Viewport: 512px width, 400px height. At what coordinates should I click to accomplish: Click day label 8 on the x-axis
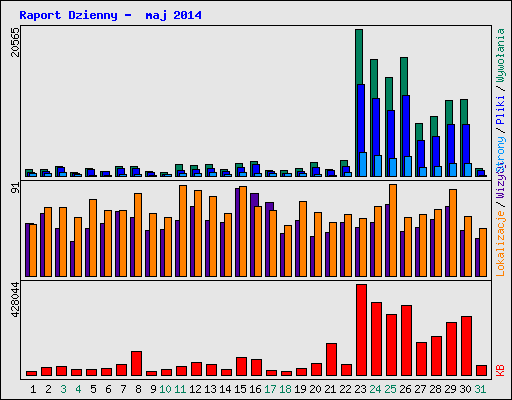click(138, 389)
